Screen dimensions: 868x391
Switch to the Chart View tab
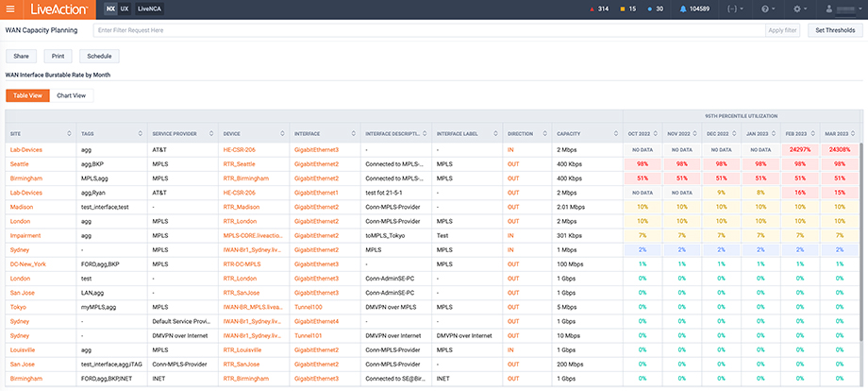point(72,95)
